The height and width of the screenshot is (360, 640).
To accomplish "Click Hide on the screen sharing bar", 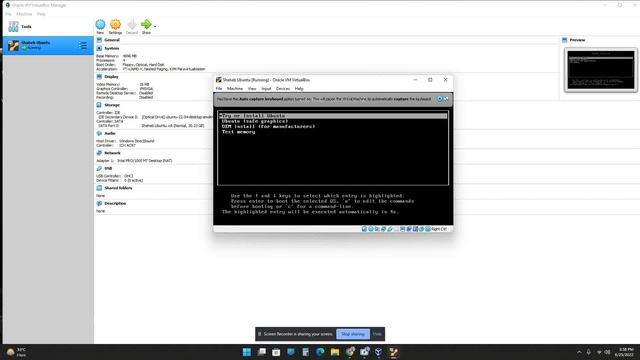I will pyautogui.click(x=377, y=334).
